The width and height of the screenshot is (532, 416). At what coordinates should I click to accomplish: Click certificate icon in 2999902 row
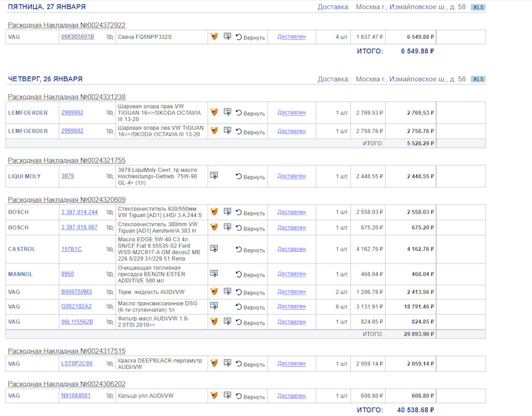tap(227, 111)
